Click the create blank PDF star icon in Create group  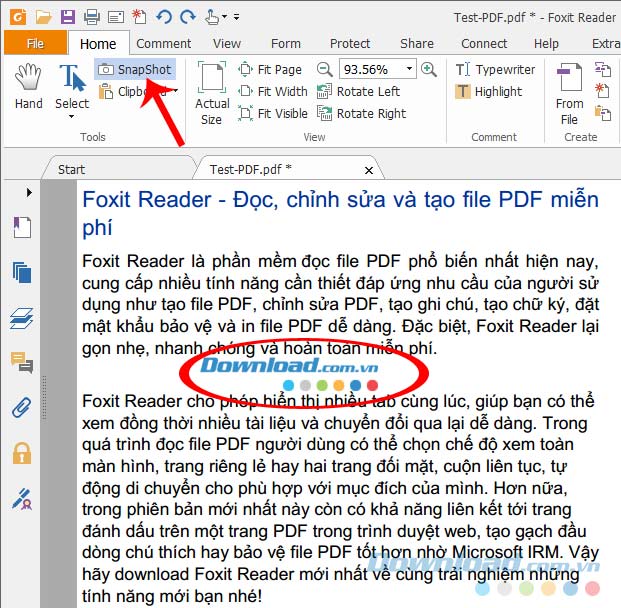point(602,91)
